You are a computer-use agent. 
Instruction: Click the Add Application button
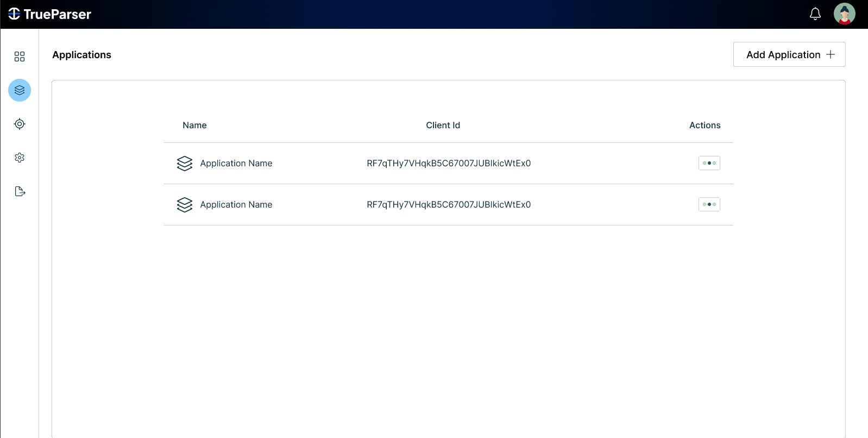coord(789,54)
